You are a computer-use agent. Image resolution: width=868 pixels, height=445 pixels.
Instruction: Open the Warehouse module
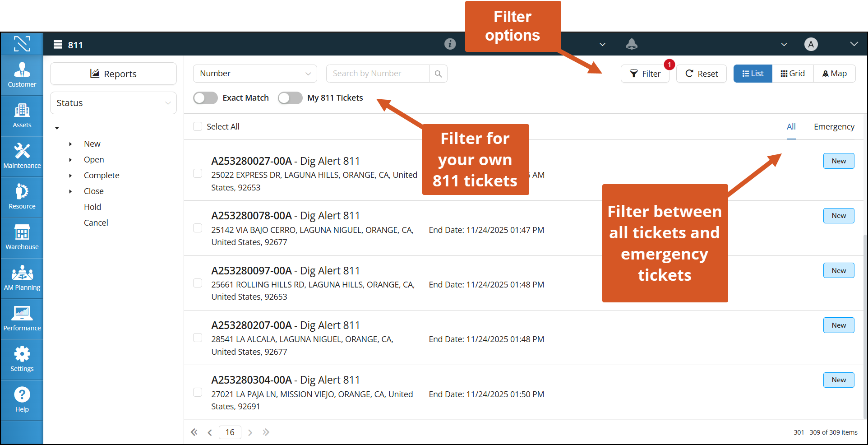pos(22,237)
